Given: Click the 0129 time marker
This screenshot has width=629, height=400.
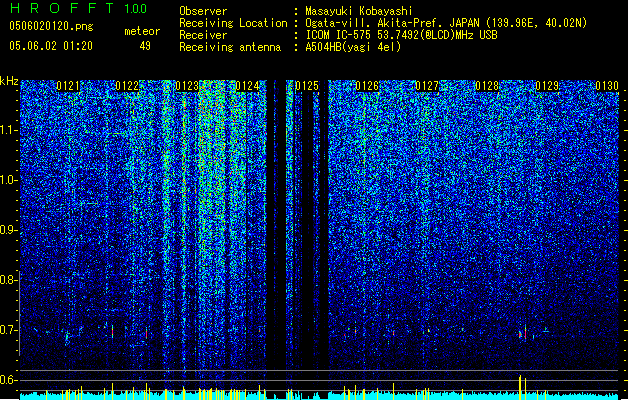Looking at the screenshot, I should click(x=547, y=86).
